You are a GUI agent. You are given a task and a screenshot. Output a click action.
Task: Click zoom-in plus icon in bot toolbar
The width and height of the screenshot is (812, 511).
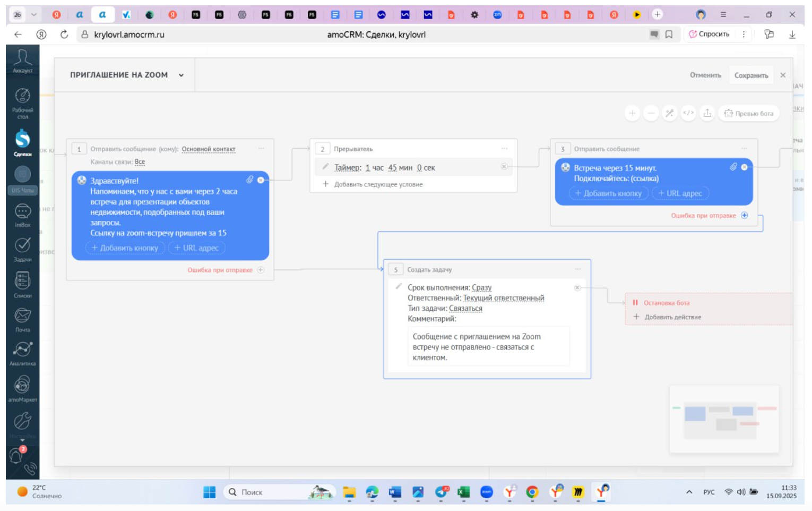coord(632,113)
